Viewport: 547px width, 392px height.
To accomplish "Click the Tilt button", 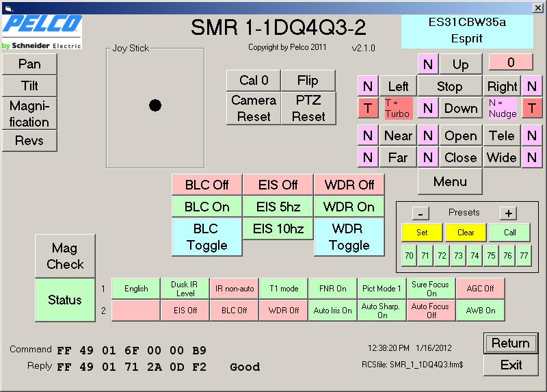I will pos(29,86).
